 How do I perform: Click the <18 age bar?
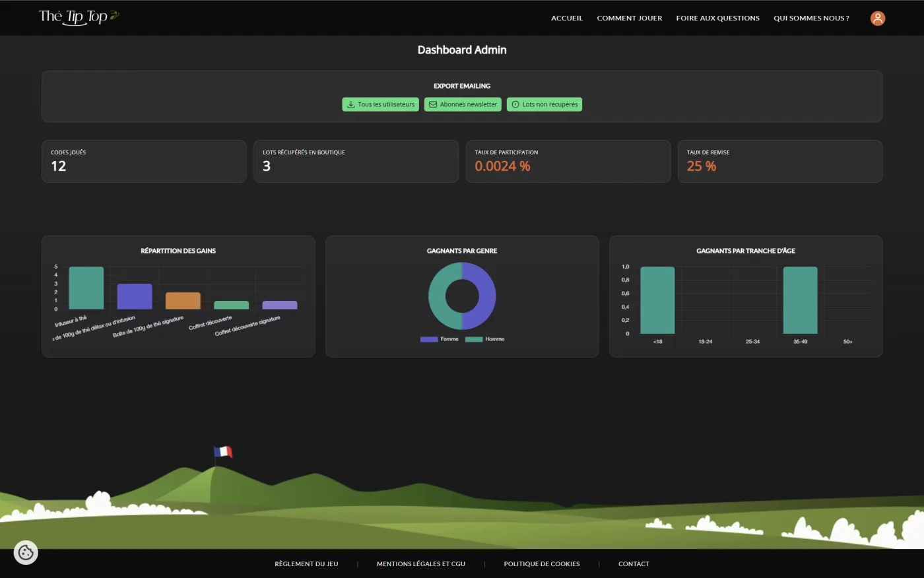click(x=657, y=300)
